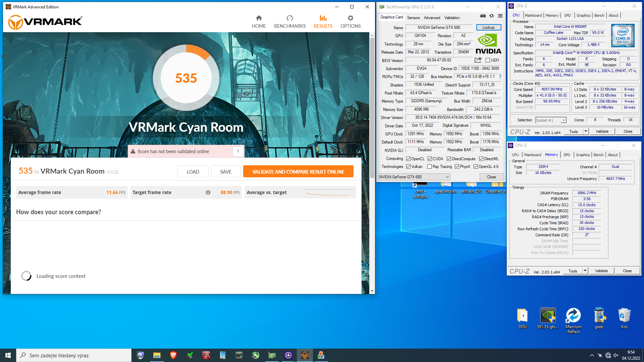644x362 pixels.
Task: Click the Lookup button in GPU-Z
Action: point(488,27)
